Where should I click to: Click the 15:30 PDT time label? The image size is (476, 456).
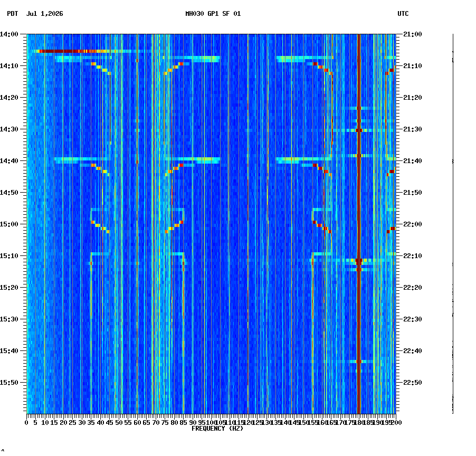point(9,319)
